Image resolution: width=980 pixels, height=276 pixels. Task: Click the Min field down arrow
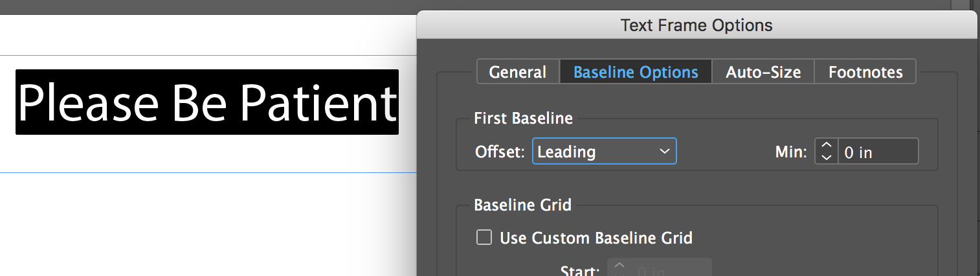coord(826,157)
